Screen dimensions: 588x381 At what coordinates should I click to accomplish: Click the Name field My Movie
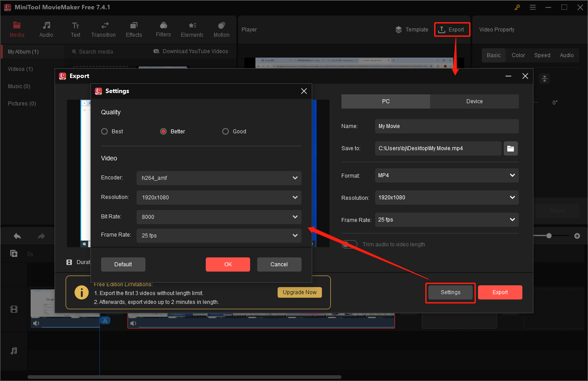click(x=447, y=126)
